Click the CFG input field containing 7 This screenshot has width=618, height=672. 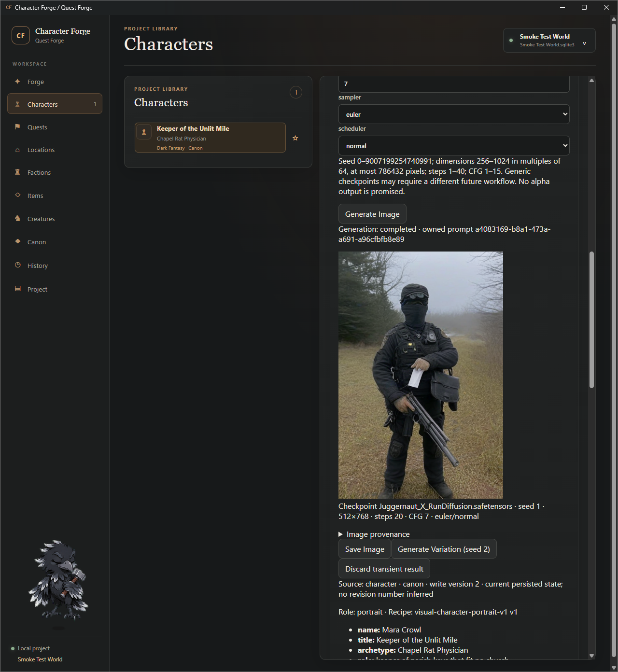pyautogui.click(x=454, y=84)
